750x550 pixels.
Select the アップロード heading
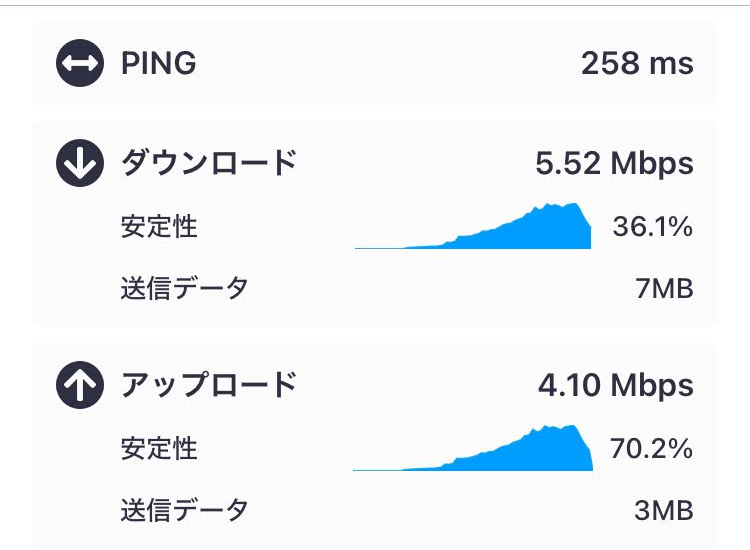click(209, 385)
